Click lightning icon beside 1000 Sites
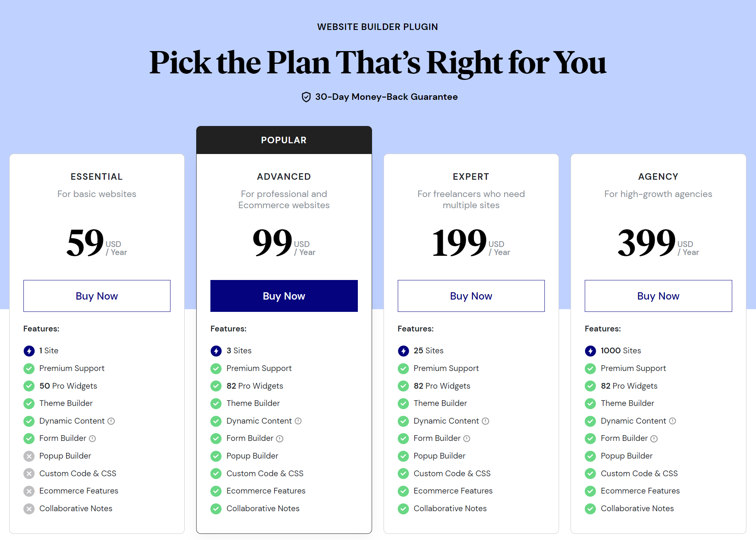 point(591,351)
